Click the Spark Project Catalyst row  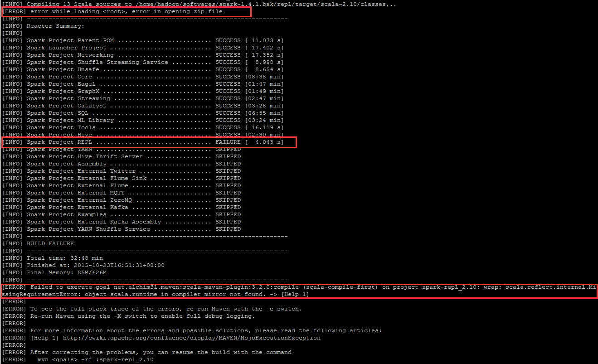pyautogui.click(x=143, y=106)
